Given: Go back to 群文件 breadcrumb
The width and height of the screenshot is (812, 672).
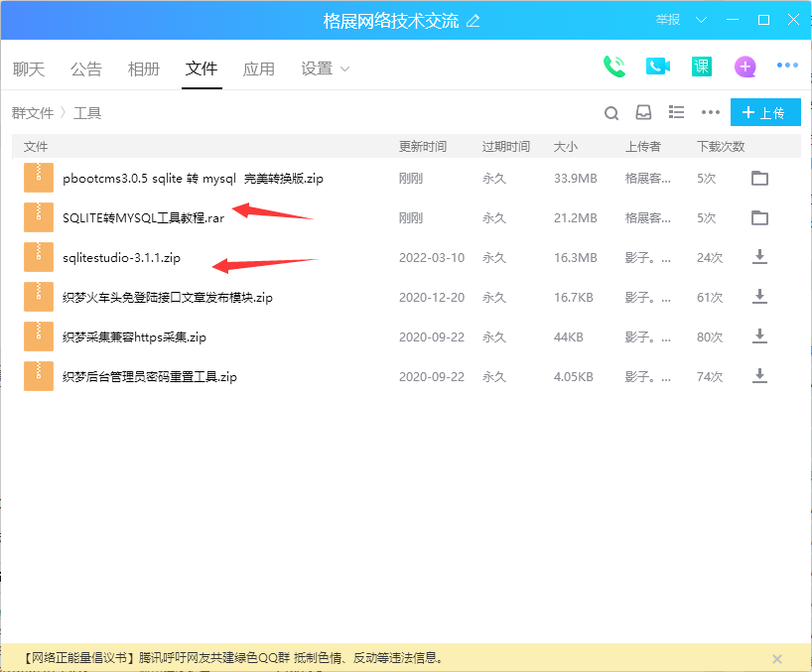Looking at the screenshot, I should pyautogui.click(x=33, y=113).
